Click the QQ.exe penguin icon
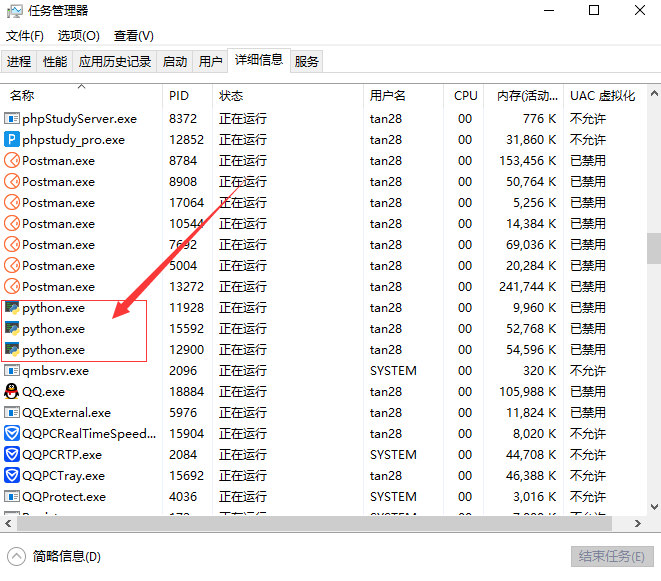 coord(12,391)
